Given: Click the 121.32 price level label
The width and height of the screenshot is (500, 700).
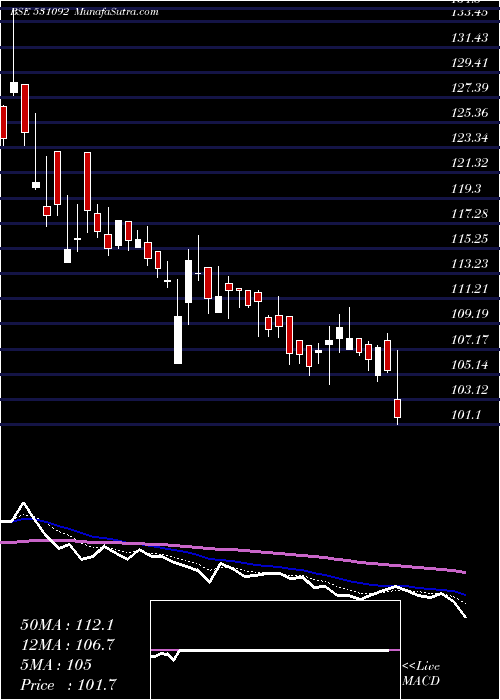Looking at the screenshot, I should [470, 163].
